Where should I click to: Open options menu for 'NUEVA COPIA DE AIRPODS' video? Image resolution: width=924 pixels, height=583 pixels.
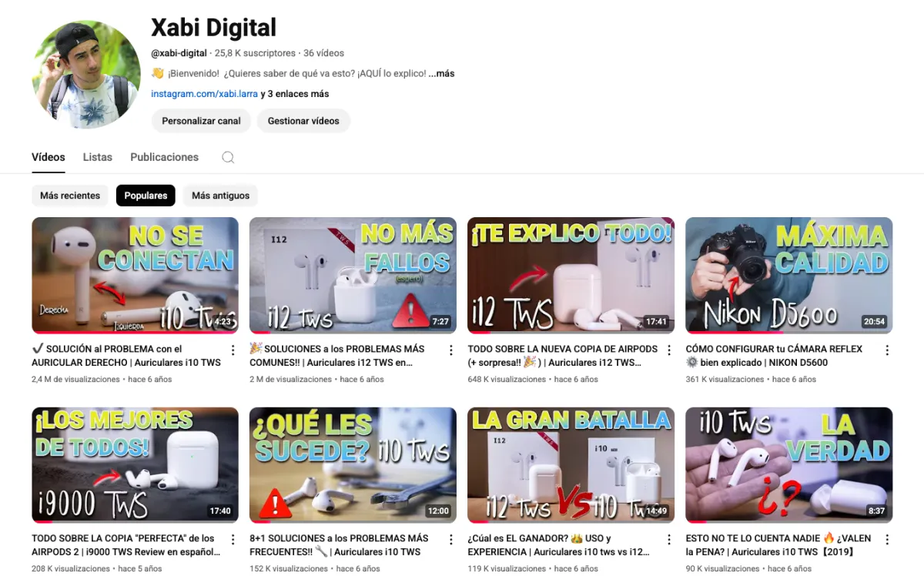click(x=669, y=350)
